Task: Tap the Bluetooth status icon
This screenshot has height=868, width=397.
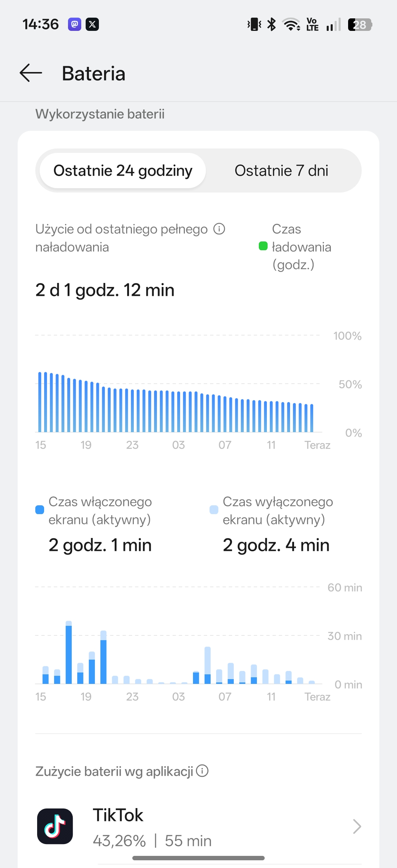Action: pyautogui.click(x=272, y=25)
